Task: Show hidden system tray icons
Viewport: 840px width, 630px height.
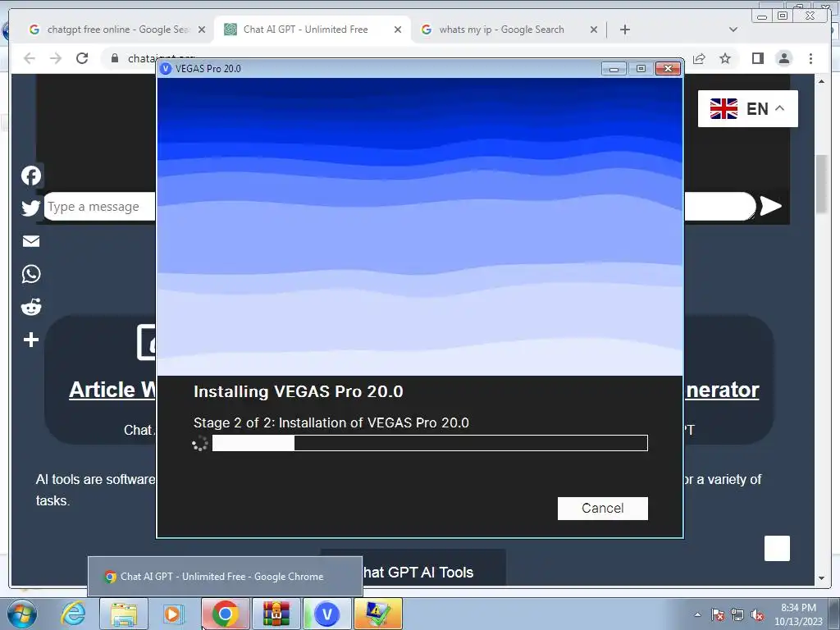Action: click(x=697, y=614)
